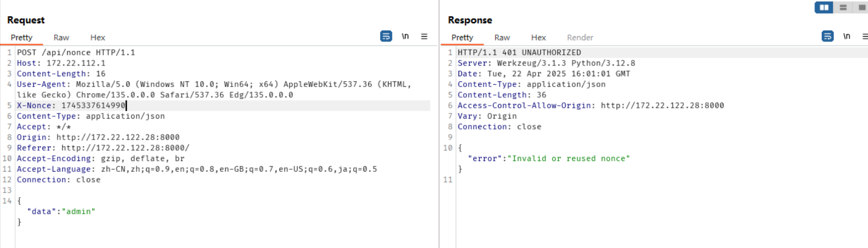The width and height of the screenshot is (868, 248).
Task: Switch to combined tabbed layout view
Action: click(861, 7)
